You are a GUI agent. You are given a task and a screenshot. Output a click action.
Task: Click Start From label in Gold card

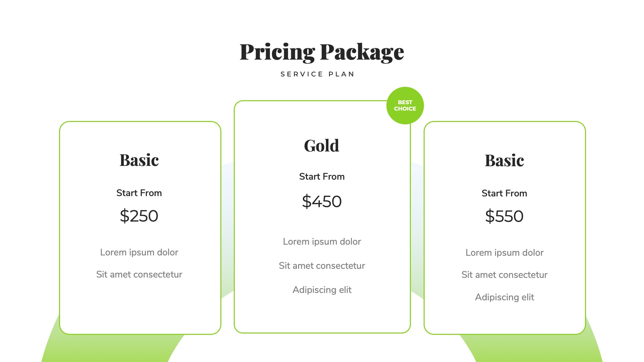pyautogui.click(x=322, y=177)
